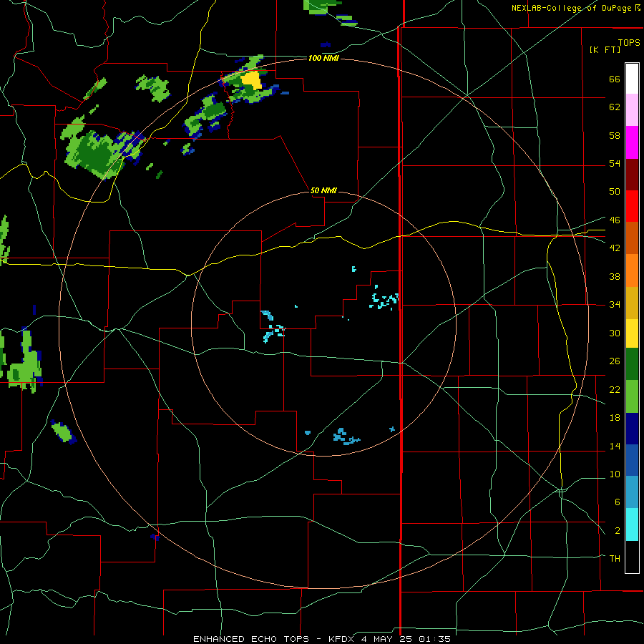
Task: Click the legend label "58"
Action: (x=615, y=135)
